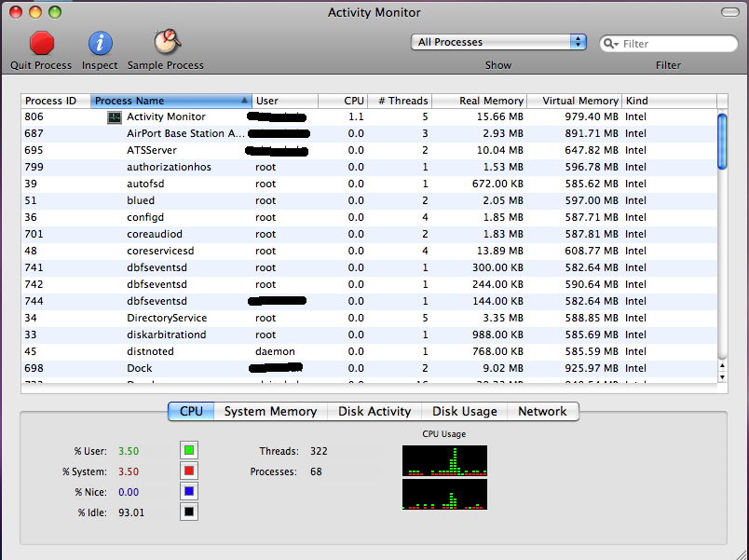This screenshot has width=749, height=560.
Task: Click the 925.97 MB virtual memory value
Action: point(592,368)
